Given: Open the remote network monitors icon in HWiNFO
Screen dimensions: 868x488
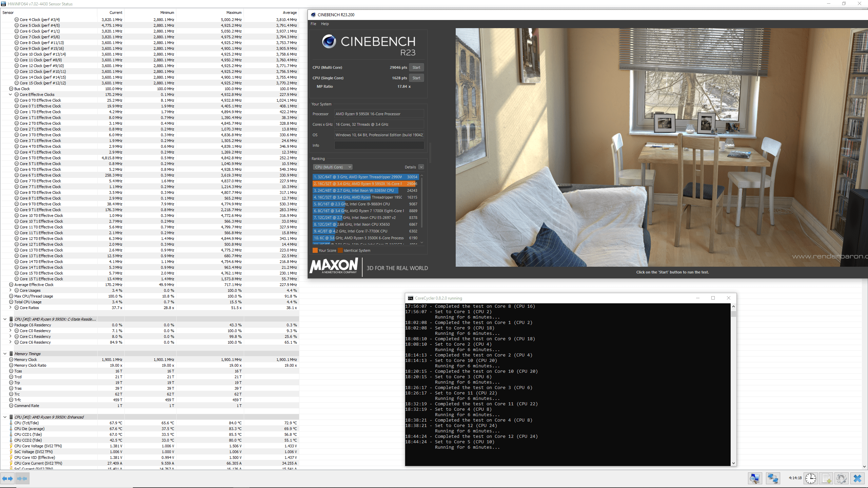Looking at the screenshot, I should (x=773, y=479).
